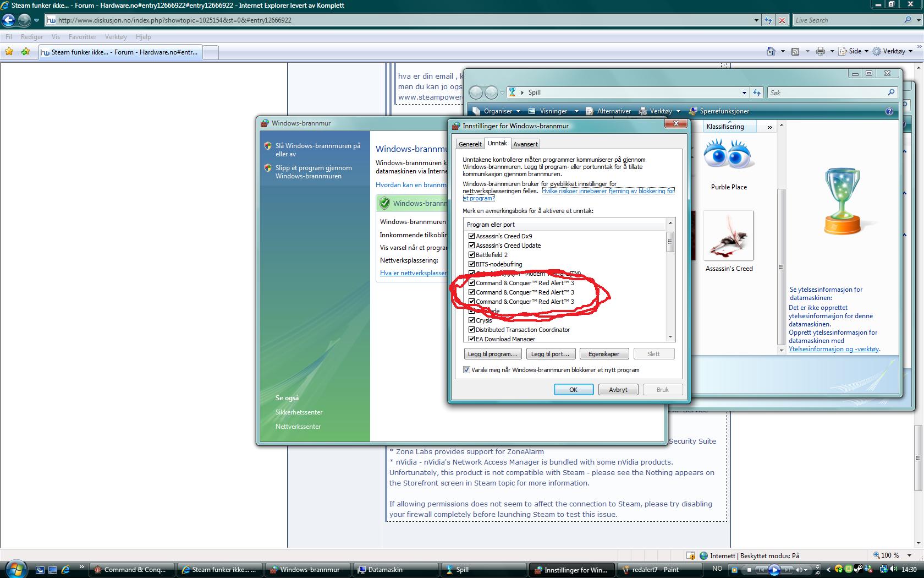This screenshot has height=578, width=924.
Task: Click the zoom level 100% control in IE status bar
Action: pyautogui.click(x=893, y=555)
